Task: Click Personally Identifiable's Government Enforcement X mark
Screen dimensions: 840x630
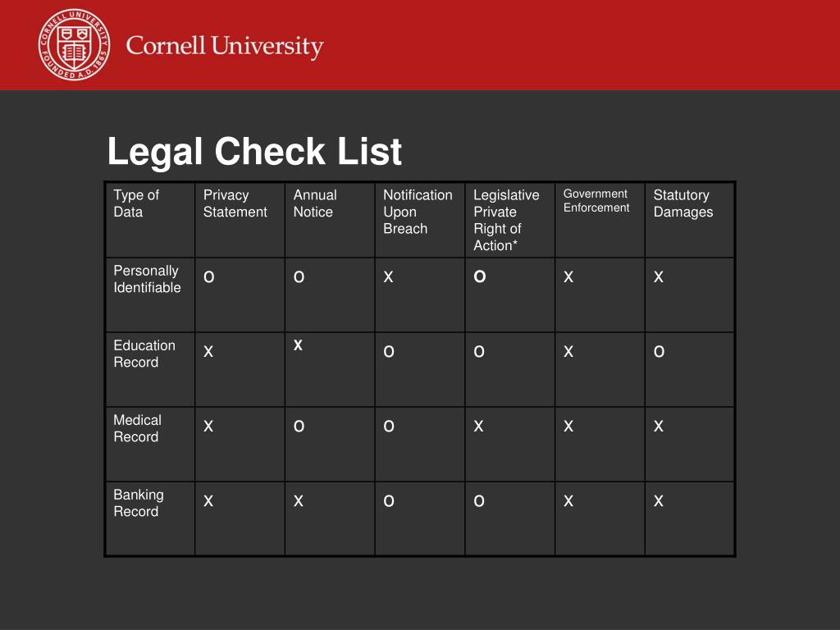Action: coord(568,277)
